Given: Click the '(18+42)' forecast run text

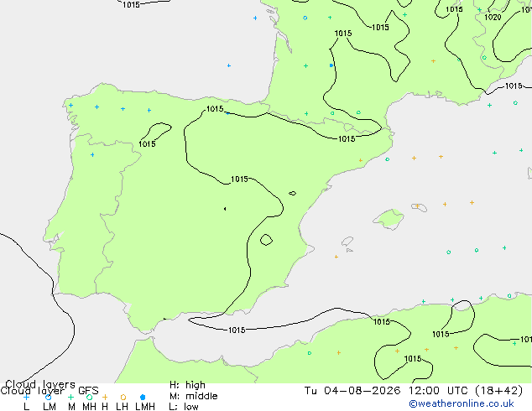Looking at the screenshot, I should tap(498, 390).
